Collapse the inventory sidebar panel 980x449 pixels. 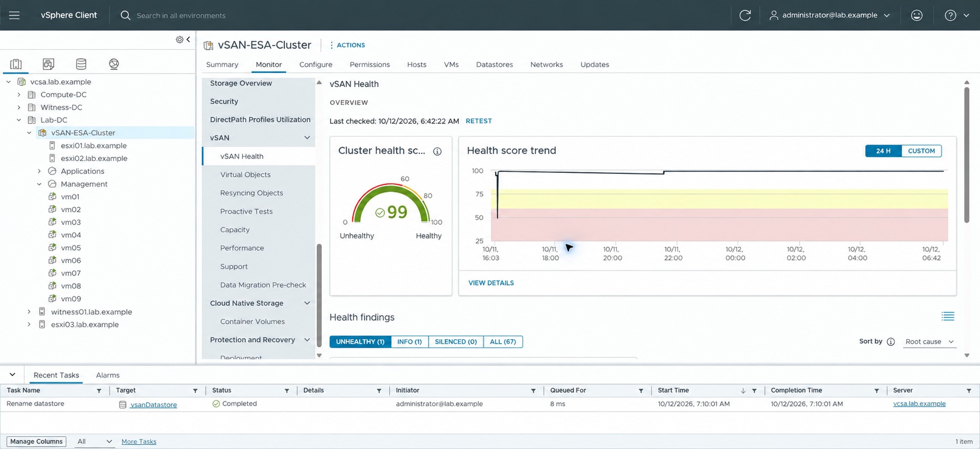188,40
